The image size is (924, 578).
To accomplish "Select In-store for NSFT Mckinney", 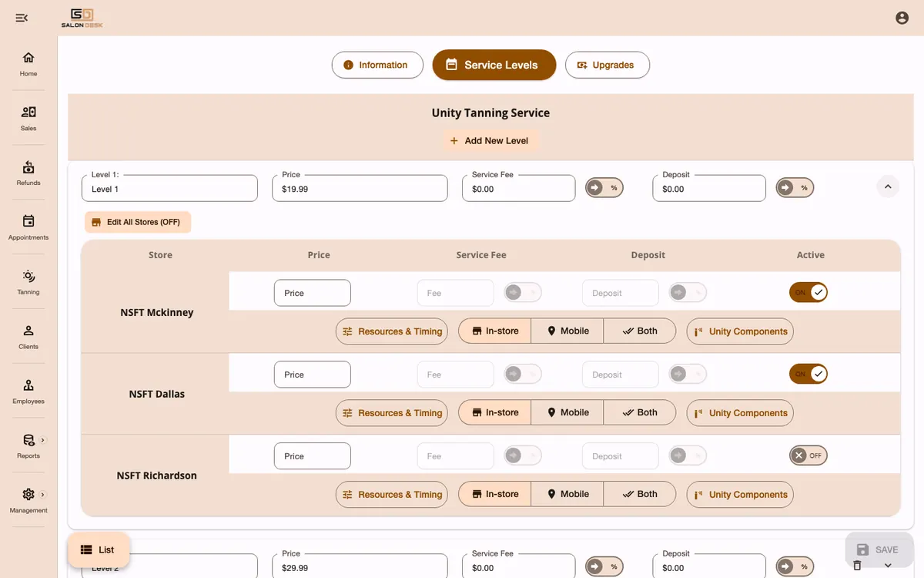I will coord(495,331).
